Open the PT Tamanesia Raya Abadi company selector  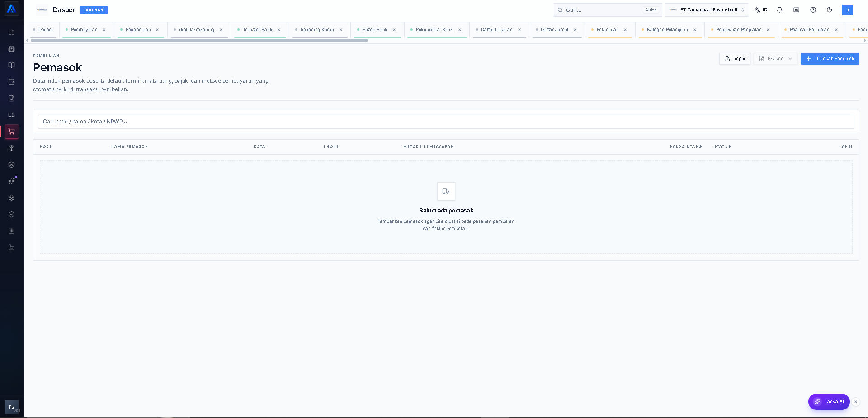pos(707,10)
